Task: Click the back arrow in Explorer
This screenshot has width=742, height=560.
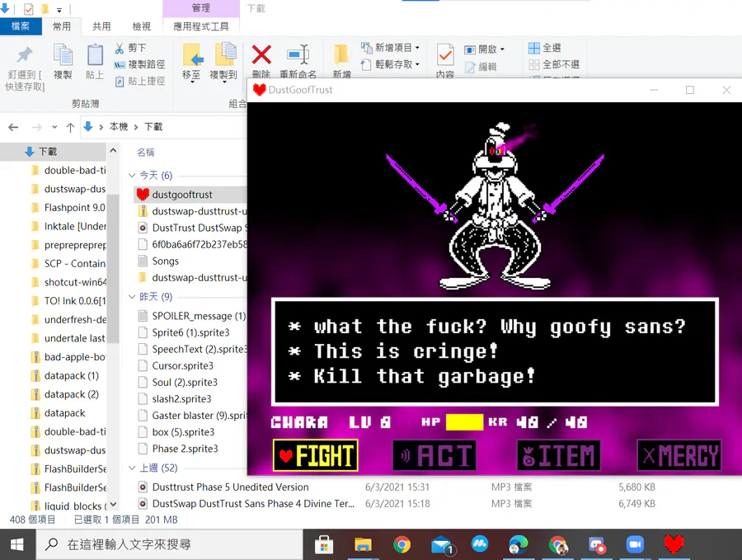Action: tap(14, 127)
